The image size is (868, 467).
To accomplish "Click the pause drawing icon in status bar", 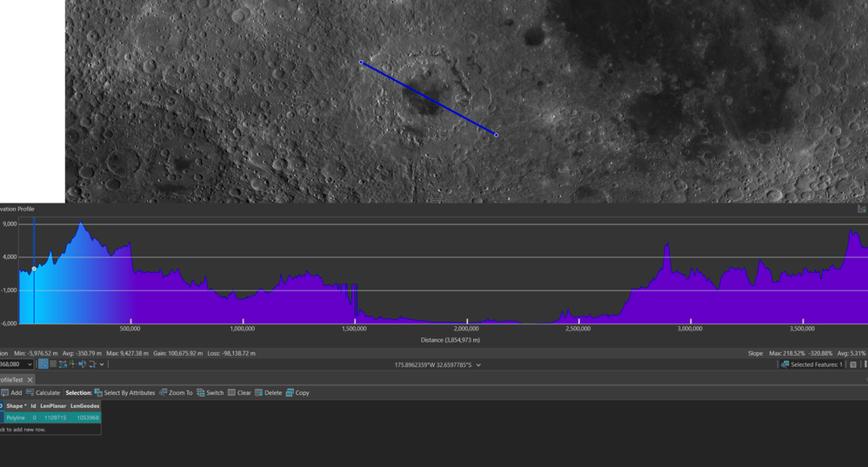I will click(853, 364).
